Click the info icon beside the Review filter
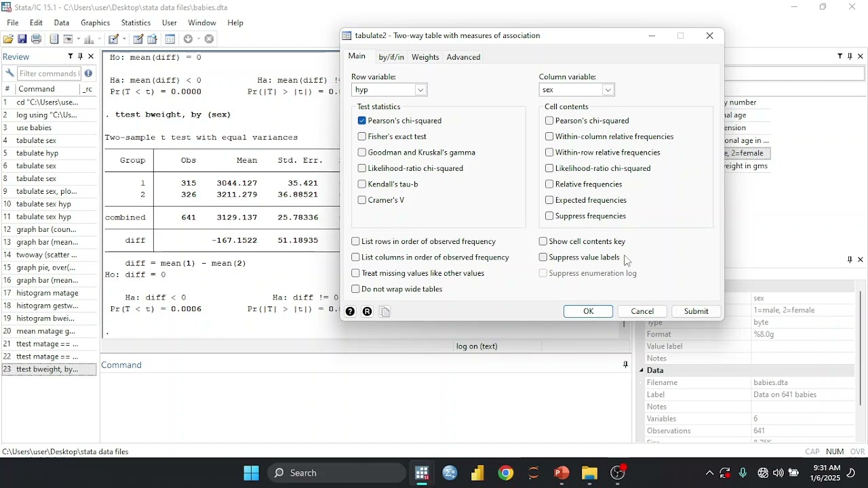This screenshot has width=868, height=488. pyautogui.click(x=89, y=73)
